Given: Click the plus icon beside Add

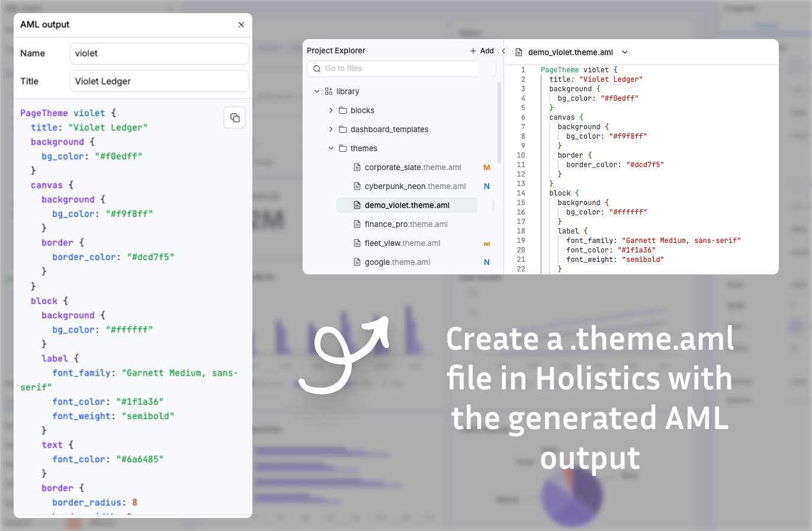Looking at the screenshot, I should 473,50.
